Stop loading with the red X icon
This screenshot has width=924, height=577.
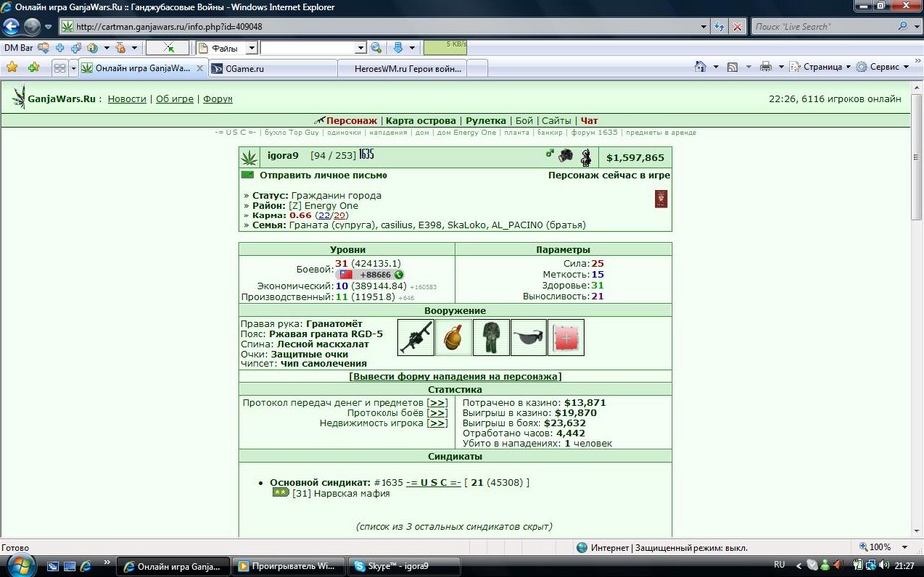point(737,26)
